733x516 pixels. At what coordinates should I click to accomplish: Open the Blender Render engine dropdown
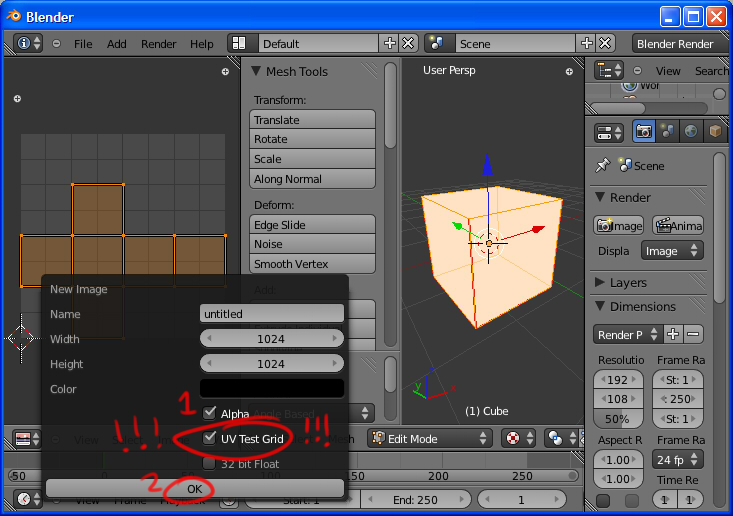(x=679, y=44)
